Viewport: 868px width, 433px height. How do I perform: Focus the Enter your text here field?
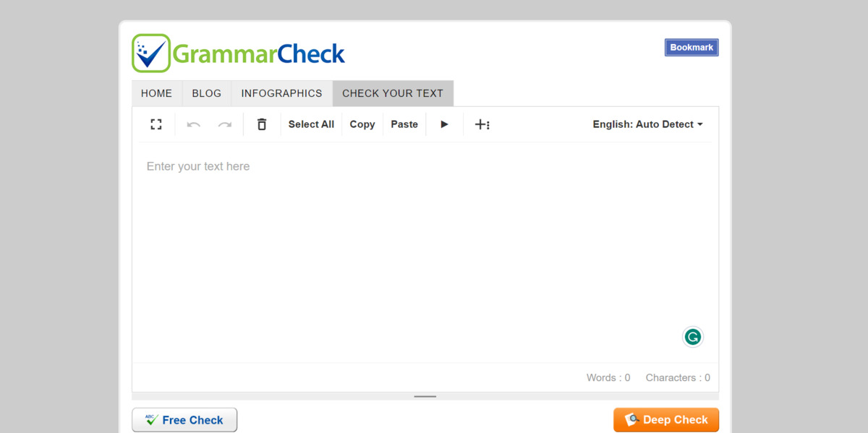coord(425,252)
